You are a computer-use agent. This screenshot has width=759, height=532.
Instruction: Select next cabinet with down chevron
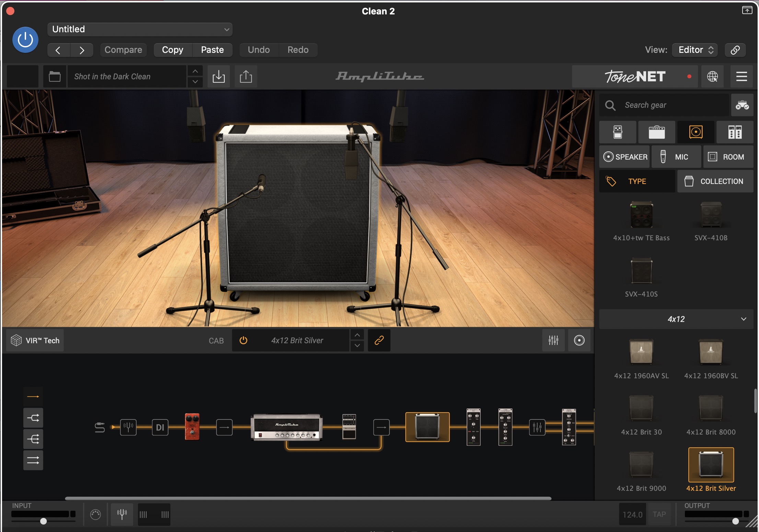(357, 346)
